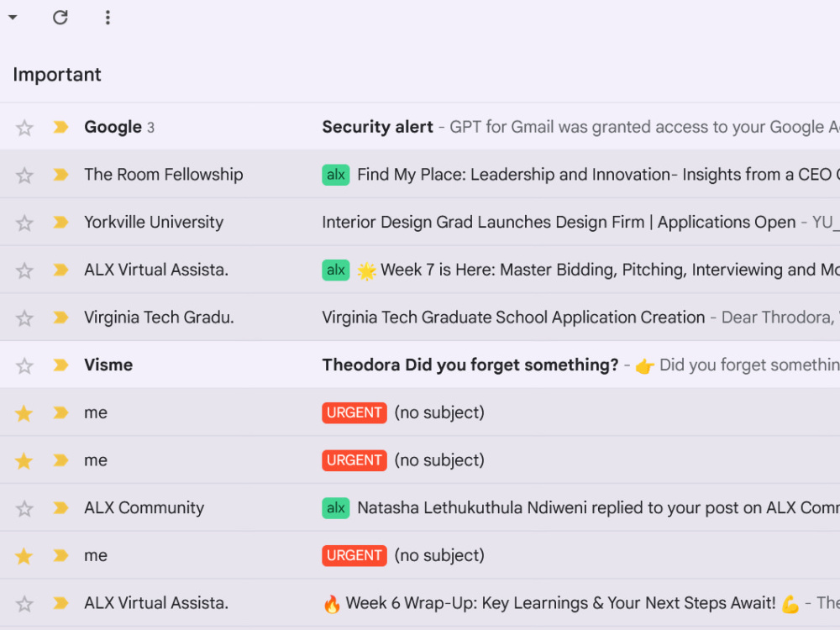
Task: Click the refresh icon in the toolbar
Action: (x=60, y=18)
